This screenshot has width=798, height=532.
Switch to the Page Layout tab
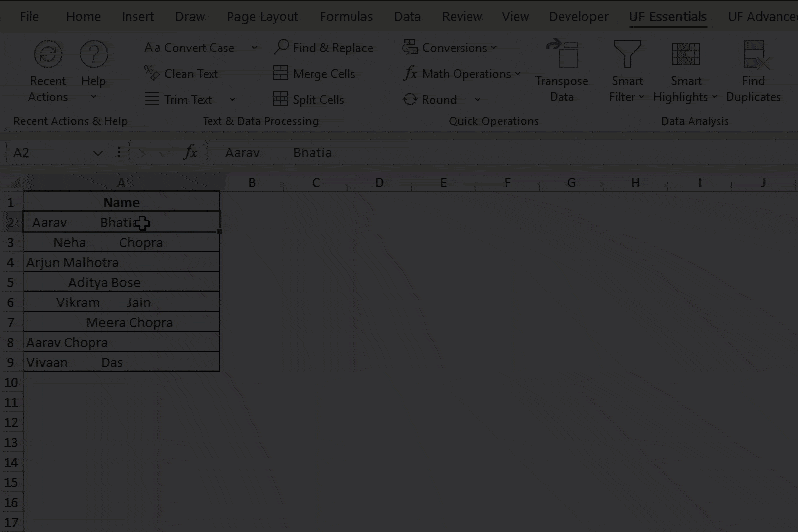click(262, 16)
